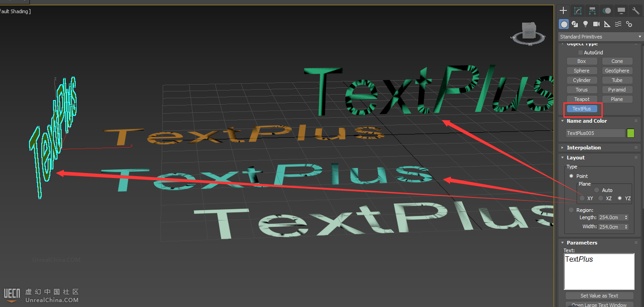Create a Torus primitive
This screenshot has width=644, height=307.
[581, 90]
